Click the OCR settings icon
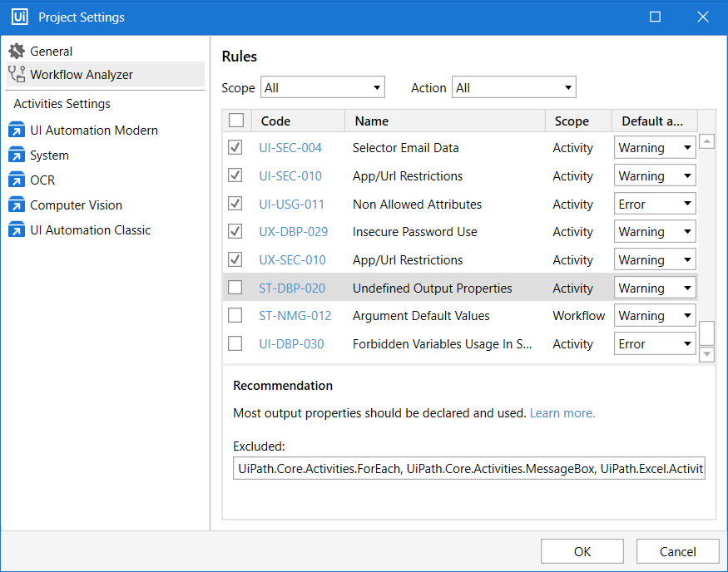The image size is (728, 572). [x=17, y=180]
